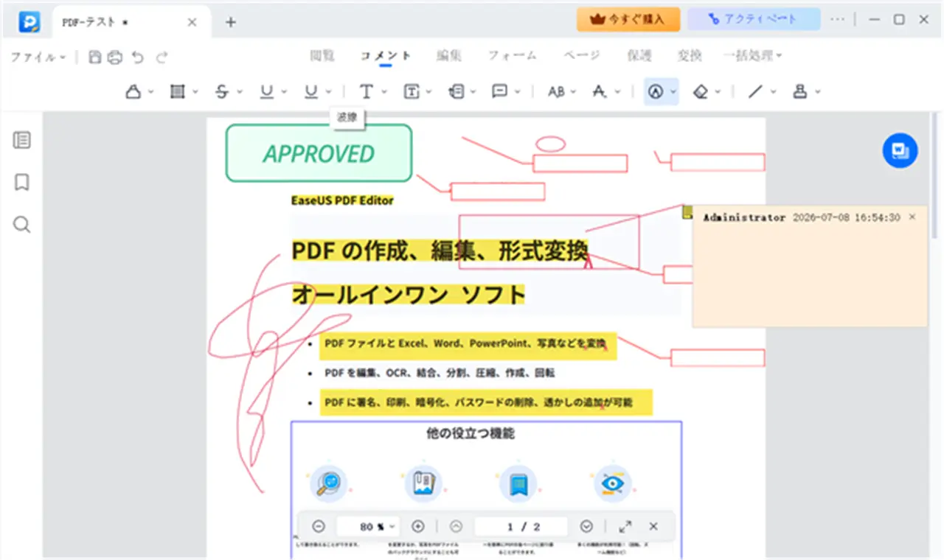Go to the next page

pos(586,526)
